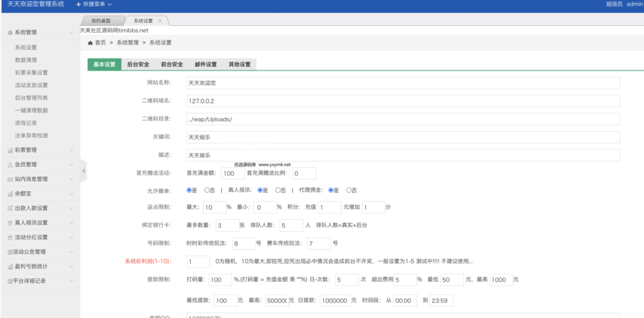
Task: Click the 平台详细记录 icon
Action: 10,281
